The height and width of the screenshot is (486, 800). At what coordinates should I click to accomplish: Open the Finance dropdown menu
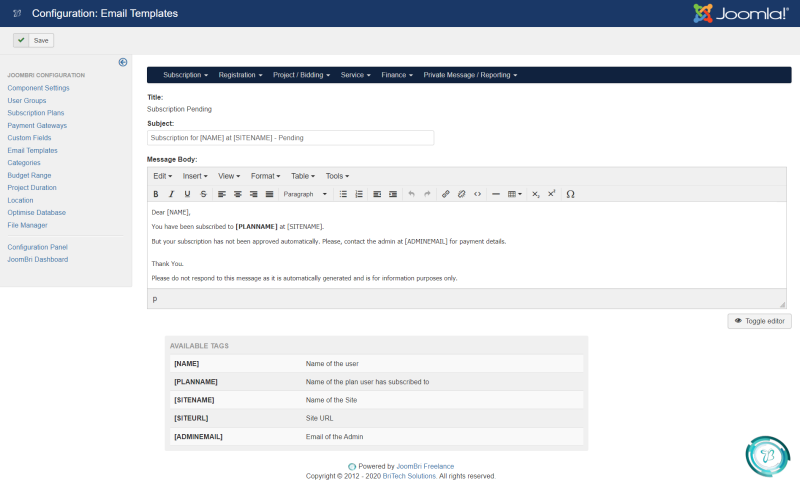tap(397, 75)
